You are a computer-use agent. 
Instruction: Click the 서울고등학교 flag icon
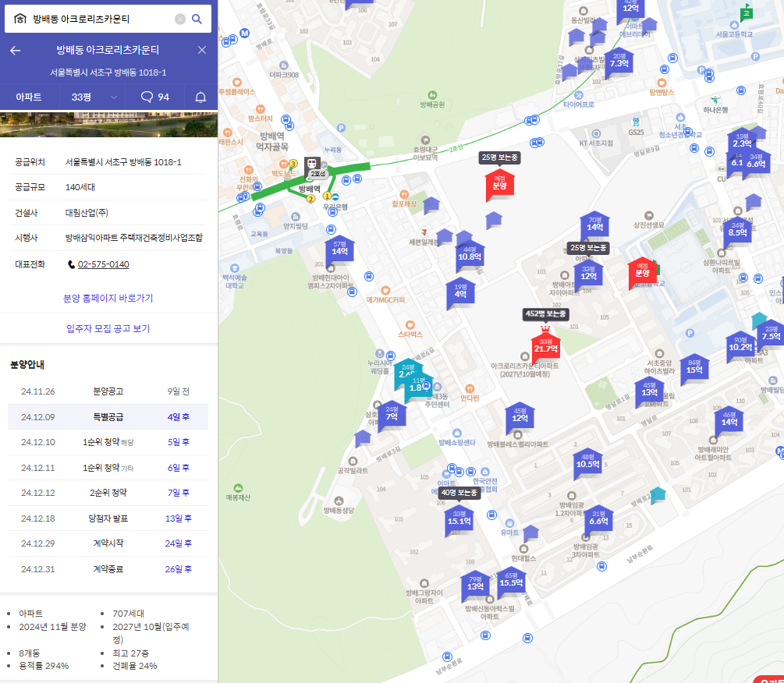pyautogui.click(x=746, y=12)
